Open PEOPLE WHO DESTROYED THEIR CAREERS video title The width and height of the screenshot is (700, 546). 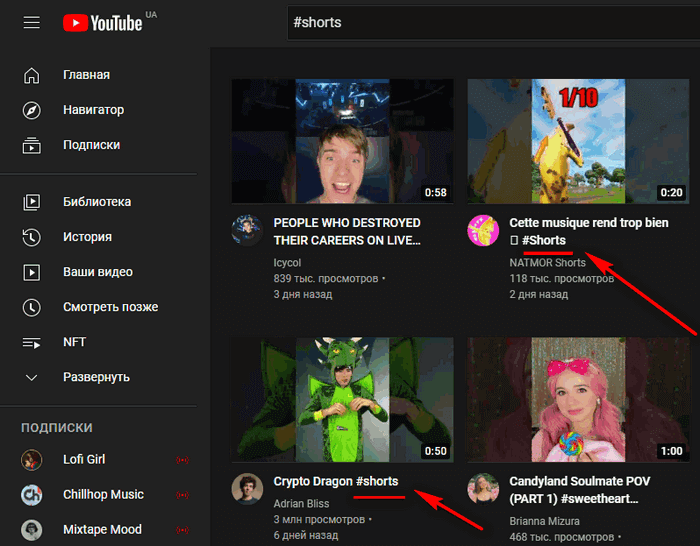[347, 231]
